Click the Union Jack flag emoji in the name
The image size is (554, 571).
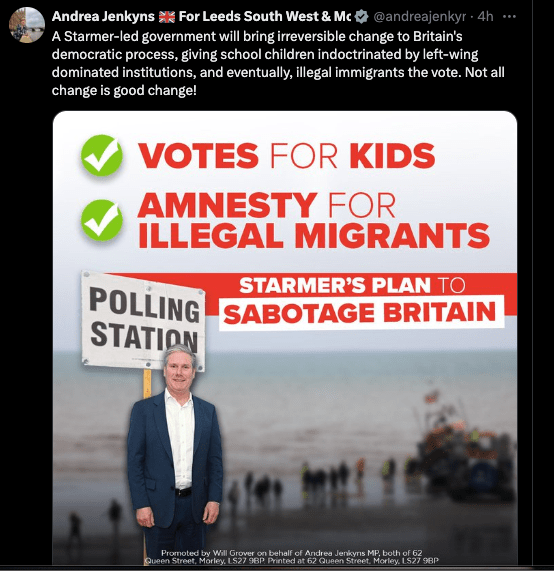coord(167,16)
